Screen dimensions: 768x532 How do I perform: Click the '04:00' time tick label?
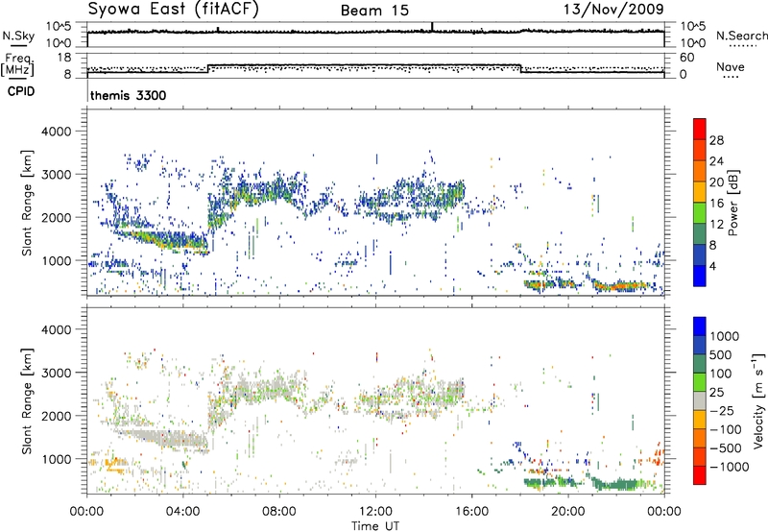(183, 512)
